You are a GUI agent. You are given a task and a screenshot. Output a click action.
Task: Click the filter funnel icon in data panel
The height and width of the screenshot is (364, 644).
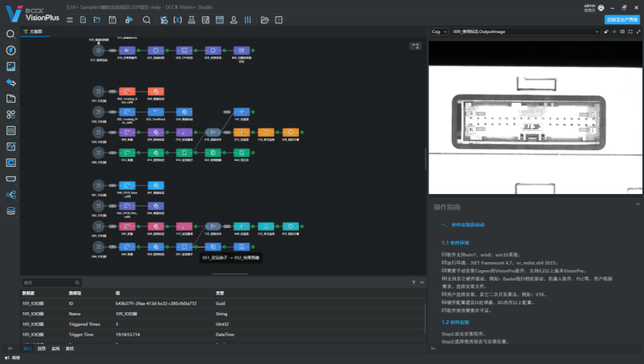click(412, 282)
